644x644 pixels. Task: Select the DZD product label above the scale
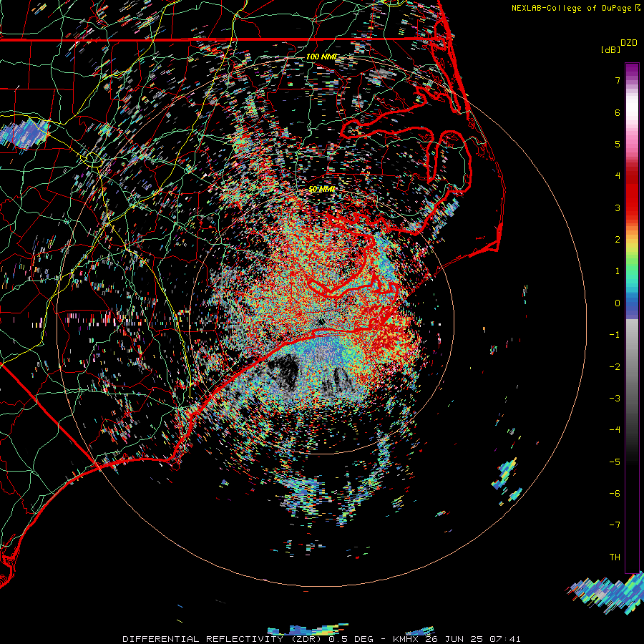point(629,43)
